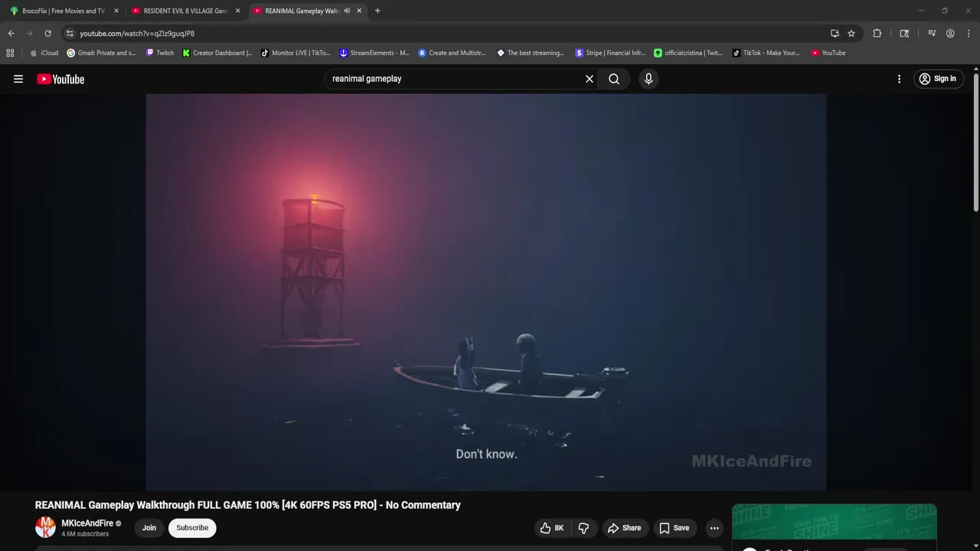Open the officialcristina Twitch bookmark
Screen dimensions: 980x551
coord(688,53)
